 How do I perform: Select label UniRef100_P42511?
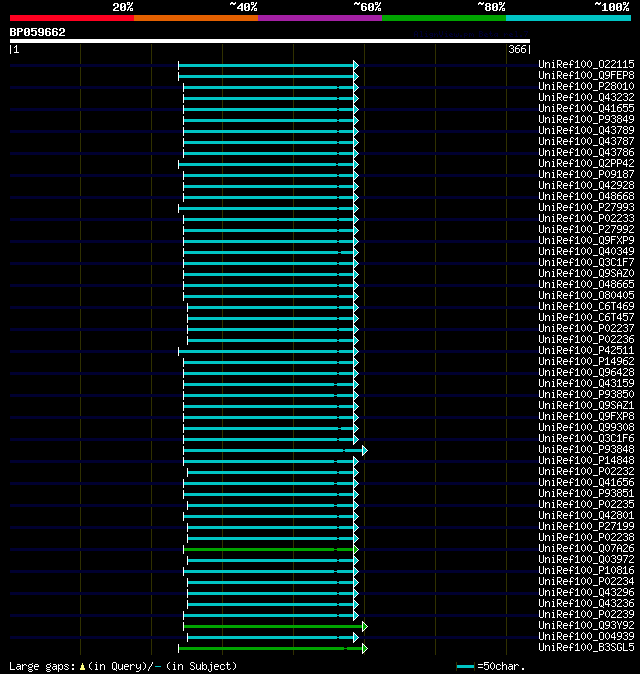pyautogui.click(x=586, y=351)
